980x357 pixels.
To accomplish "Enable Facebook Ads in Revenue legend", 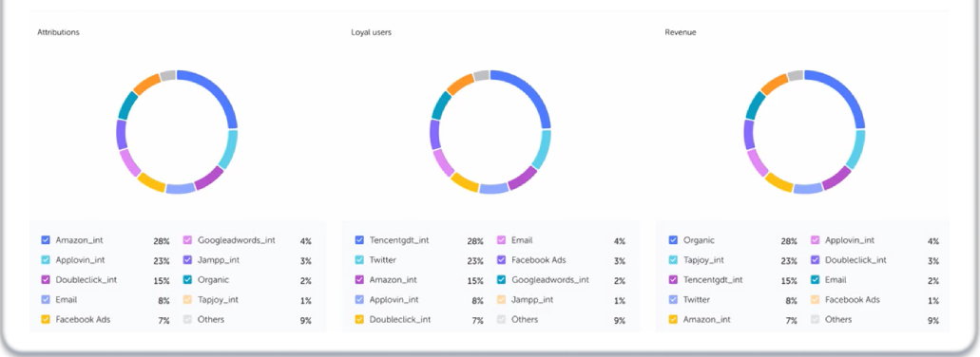I will 815,300.
